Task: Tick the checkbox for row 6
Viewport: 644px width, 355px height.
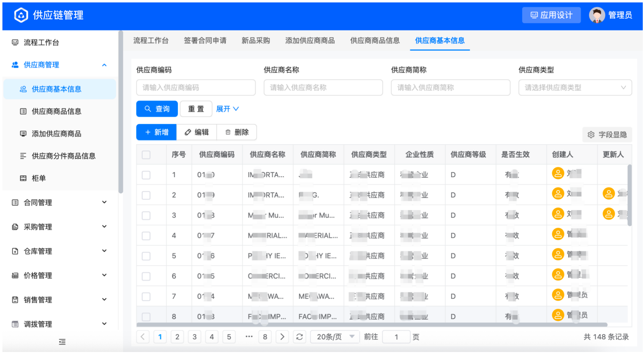Action: click(x=146, y=276)
